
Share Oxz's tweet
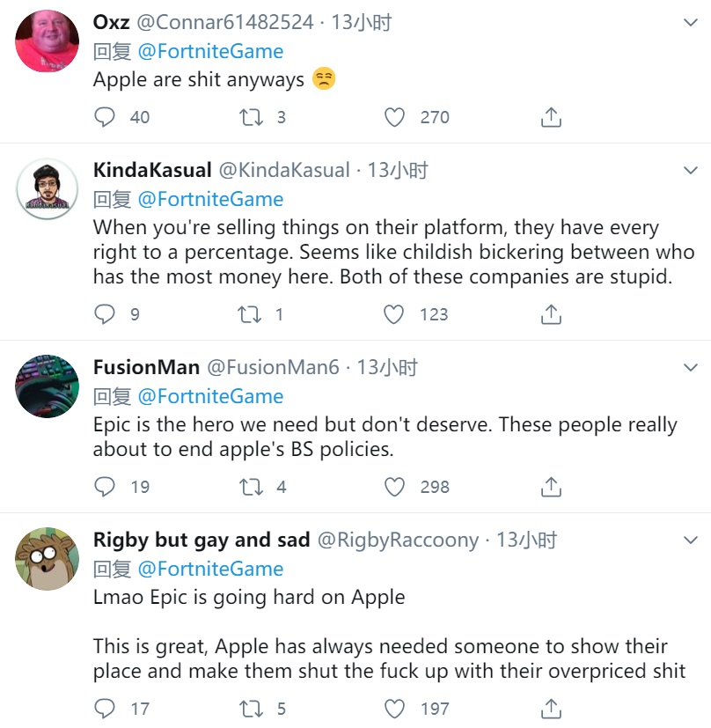click(551, 117)
